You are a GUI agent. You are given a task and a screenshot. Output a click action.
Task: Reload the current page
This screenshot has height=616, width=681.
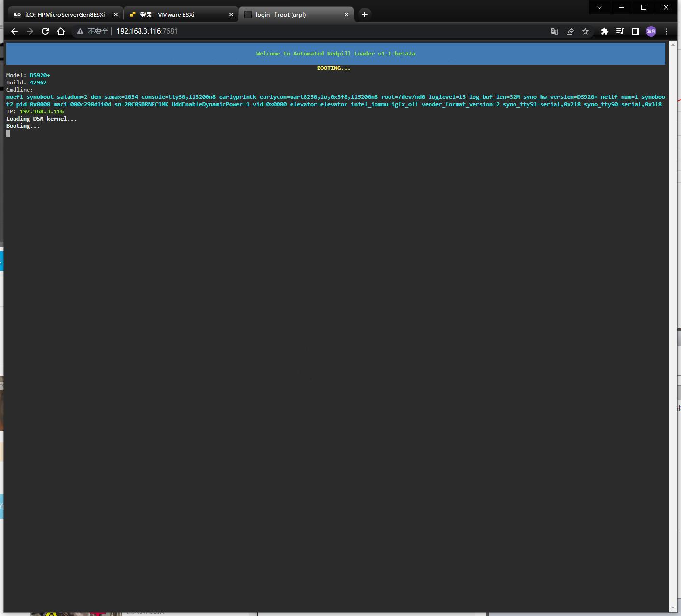tap(45, 31)
